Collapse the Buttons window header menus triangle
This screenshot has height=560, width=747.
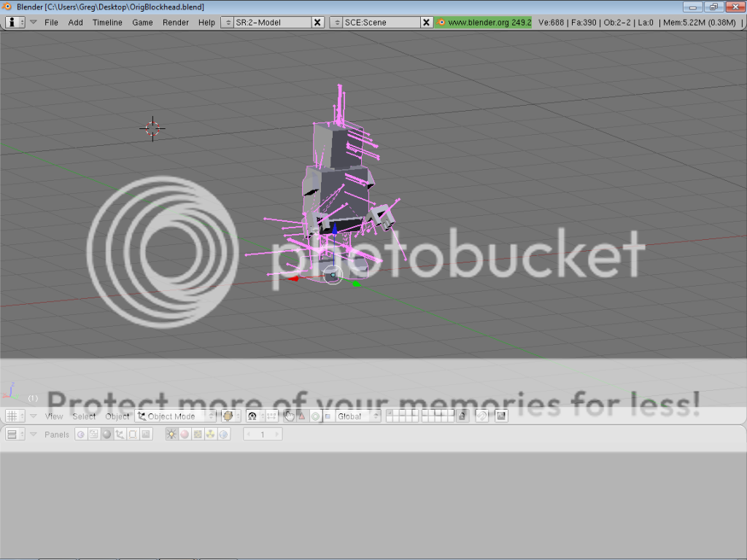click(x=34, y=435)
